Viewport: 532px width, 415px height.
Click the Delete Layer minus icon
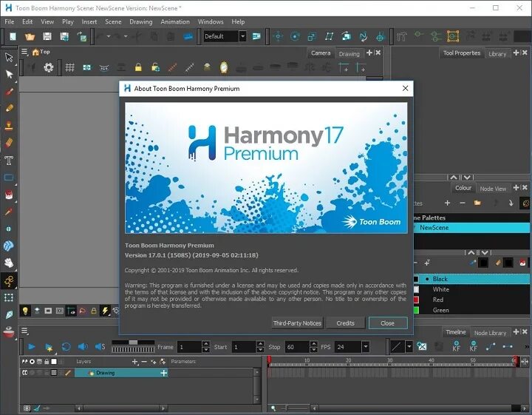(x=144, y=362)
